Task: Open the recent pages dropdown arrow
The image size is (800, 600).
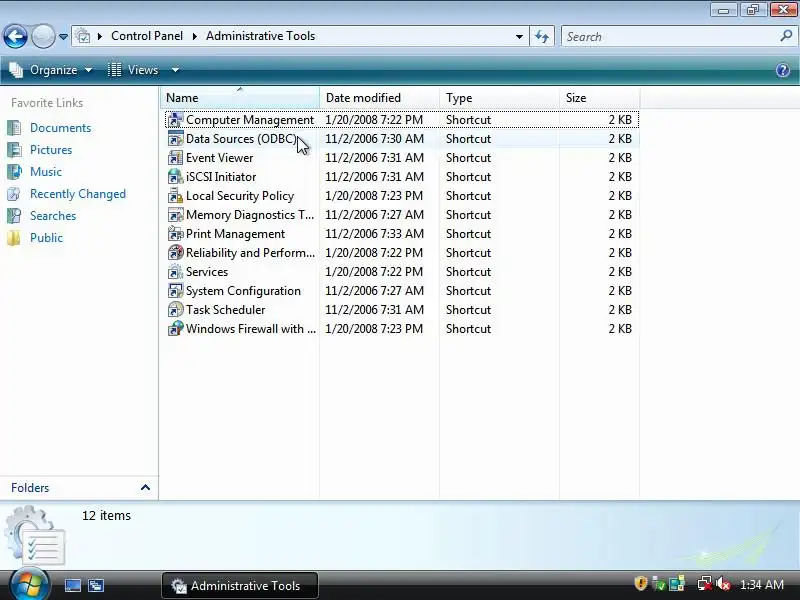Action: pos(63,37)
